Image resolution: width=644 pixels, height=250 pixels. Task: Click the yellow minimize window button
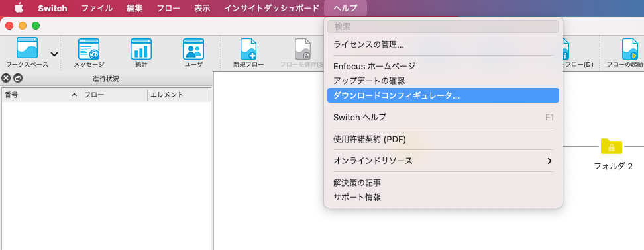pos(23,26)
